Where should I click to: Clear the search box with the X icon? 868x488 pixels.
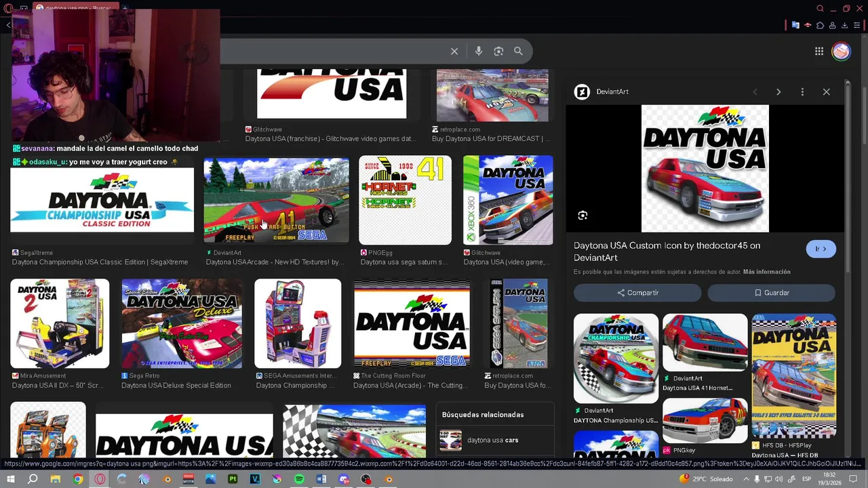pos(454,52)
